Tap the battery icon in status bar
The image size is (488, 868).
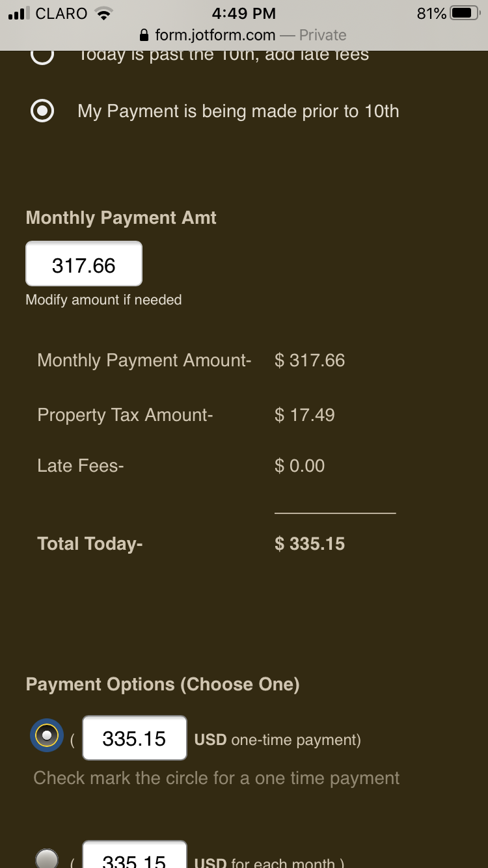coord(465,13)
